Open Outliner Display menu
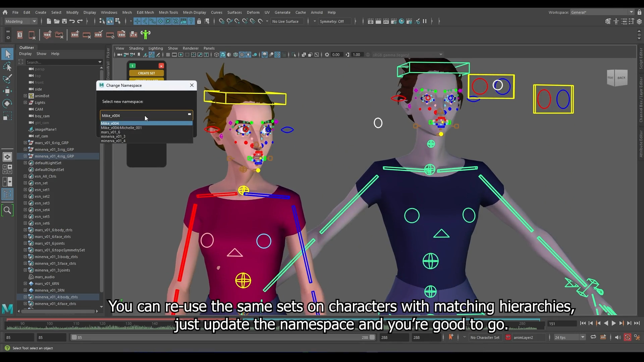644x362 pixels. (25, 54)
